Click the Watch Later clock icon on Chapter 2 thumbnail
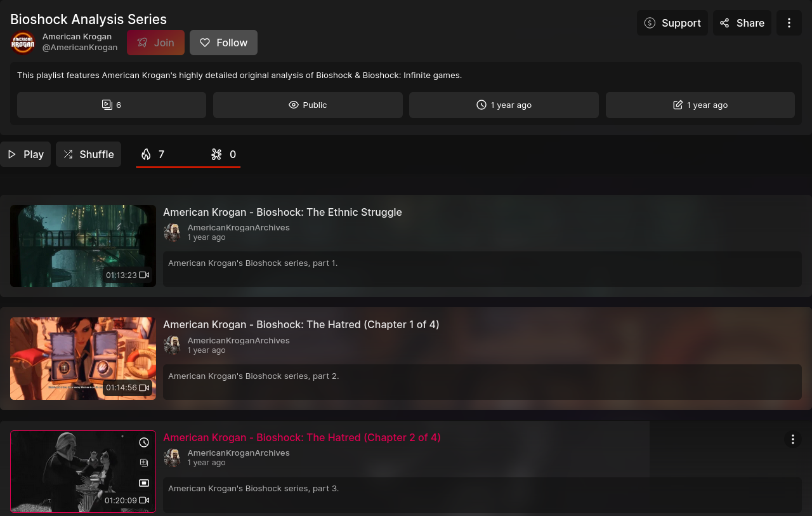The image size is (812, 516). (144, 442)
